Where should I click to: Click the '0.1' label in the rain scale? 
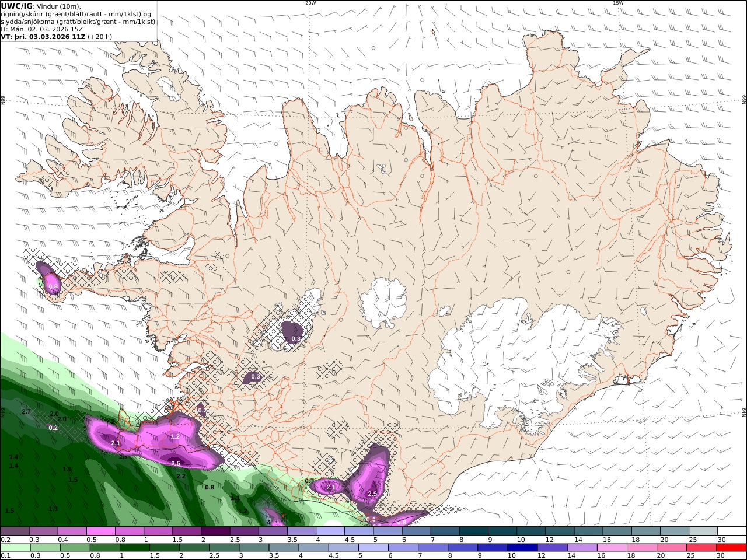point(5,555)
